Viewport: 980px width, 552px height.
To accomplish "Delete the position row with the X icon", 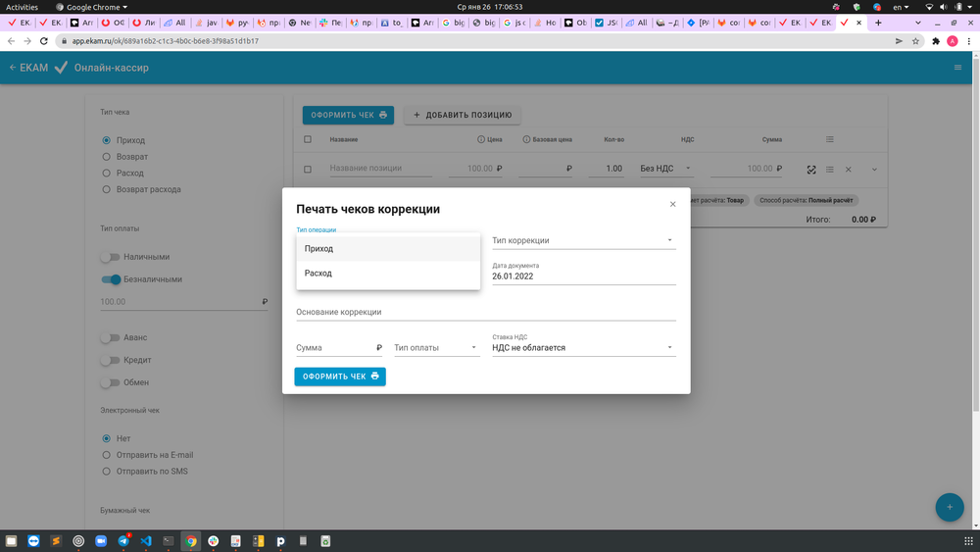I will point(849,170).
